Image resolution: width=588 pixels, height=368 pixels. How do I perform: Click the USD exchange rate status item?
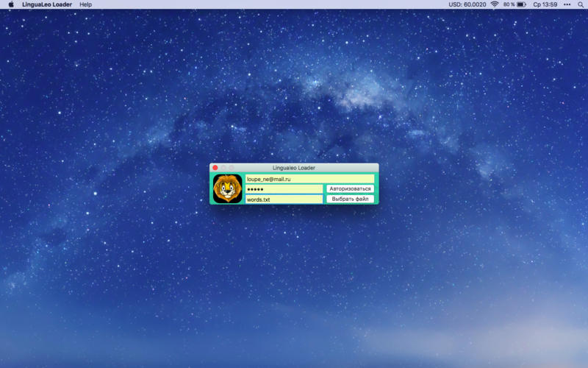click(x=467, y=4)
